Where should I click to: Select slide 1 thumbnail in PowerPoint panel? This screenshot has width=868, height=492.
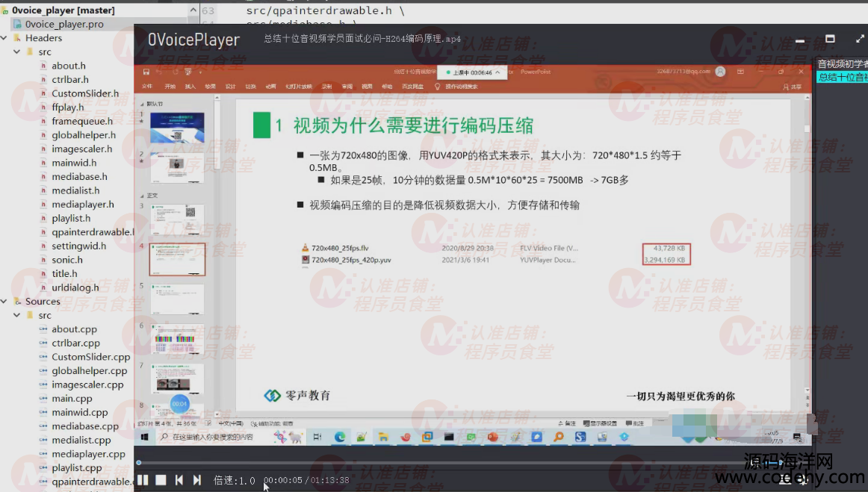[177, 127]
